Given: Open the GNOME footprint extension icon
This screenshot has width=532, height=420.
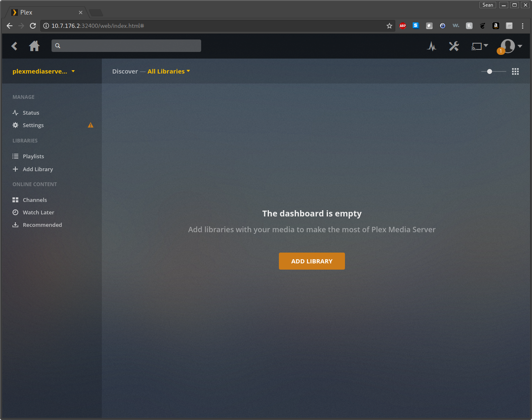Looking at the screenshot, I should pos(483,26).
